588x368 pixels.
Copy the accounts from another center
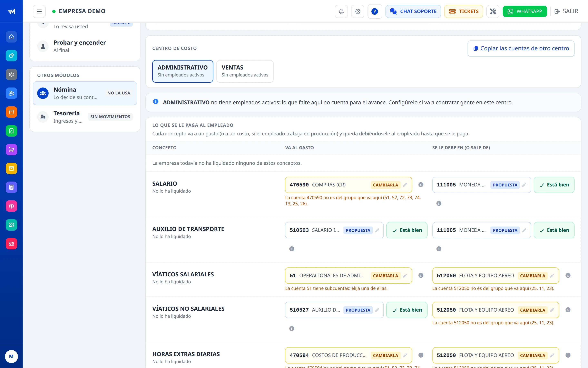pyautogui.click(x=521, y=48)
